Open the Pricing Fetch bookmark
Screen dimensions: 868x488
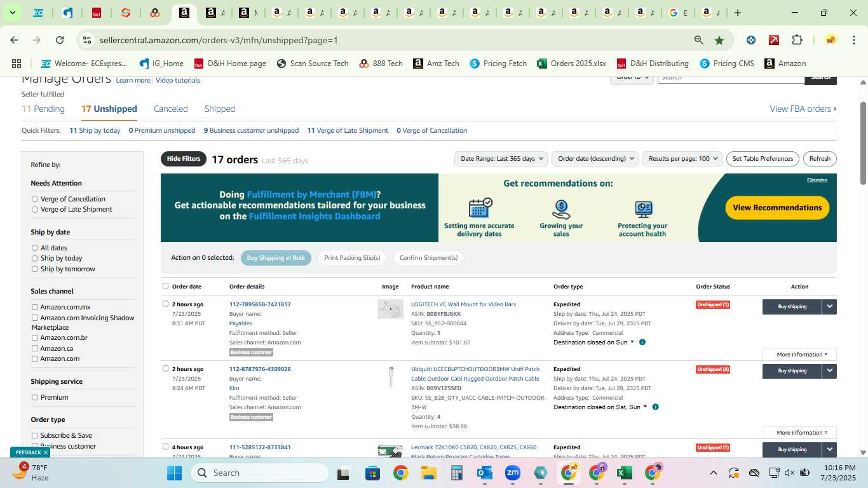(x=498, y=64)
